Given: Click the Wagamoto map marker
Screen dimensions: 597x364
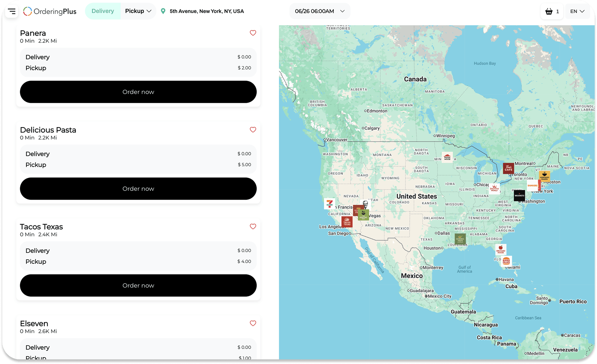Looking at the screenshot, I should click(x=519, y=196).
